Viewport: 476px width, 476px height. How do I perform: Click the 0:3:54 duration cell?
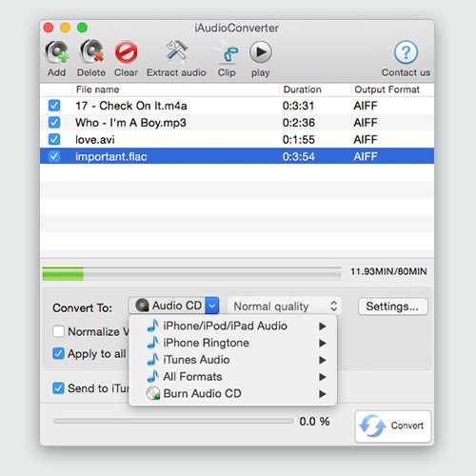(299, 156)
